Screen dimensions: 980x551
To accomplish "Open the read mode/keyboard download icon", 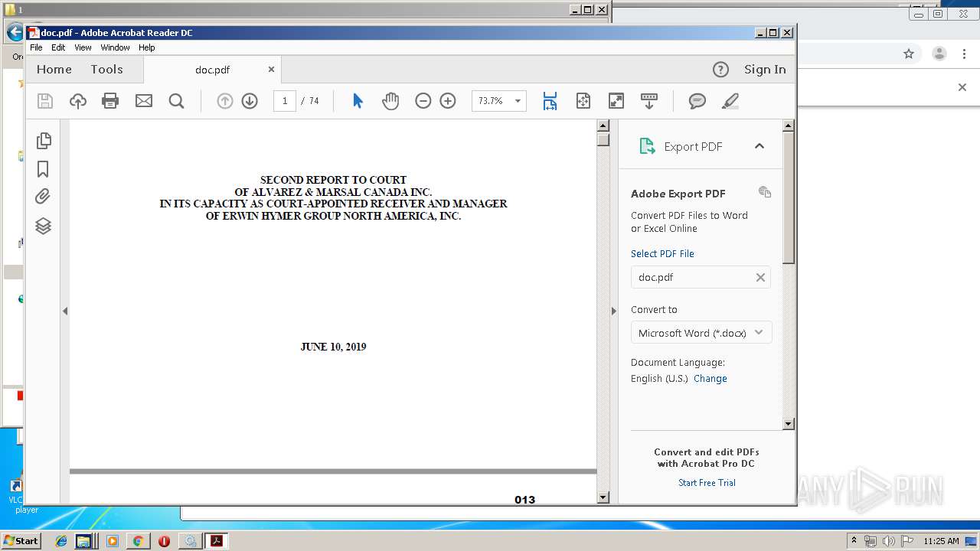I will coord(649,101).
